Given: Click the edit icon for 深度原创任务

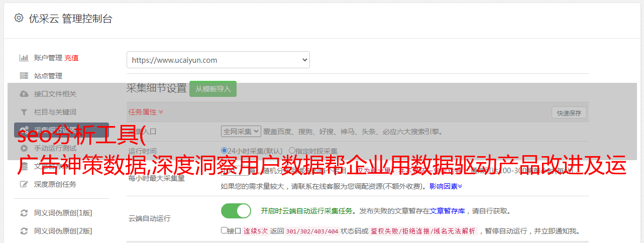Looking at the screenshot, I should (24, 184).
